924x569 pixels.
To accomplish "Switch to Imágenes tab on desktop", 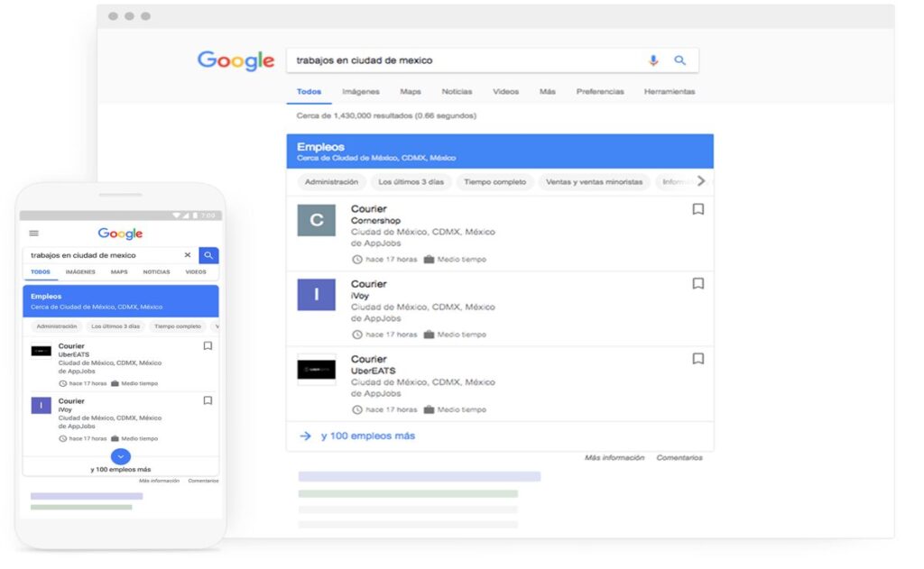I will point(361,92).
